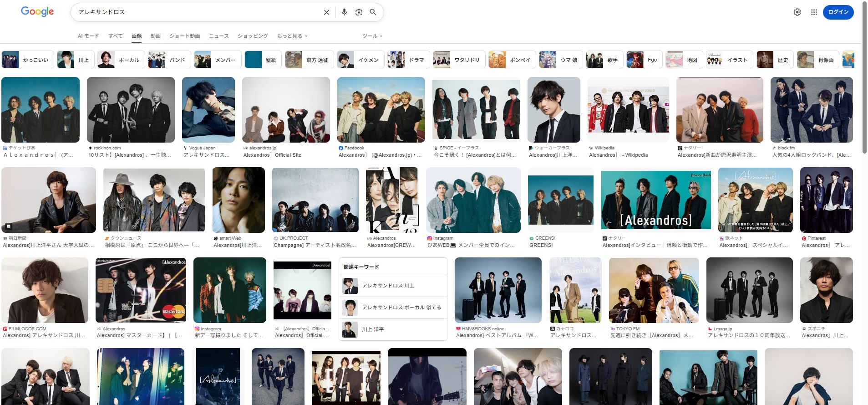The image size is (868, 405).
Task: Switch to the ニュース tab
Action: pyautogui.click(x=218, y=36)
